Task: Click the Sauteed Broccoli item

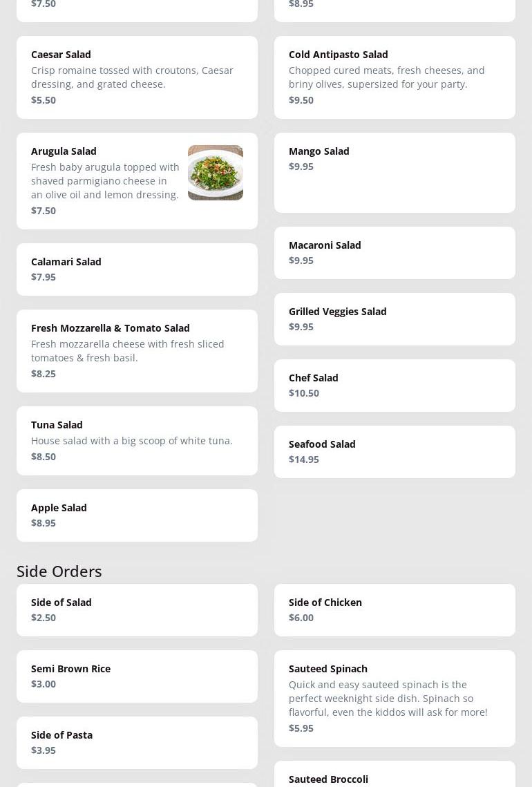Action: tap(395, 777)
